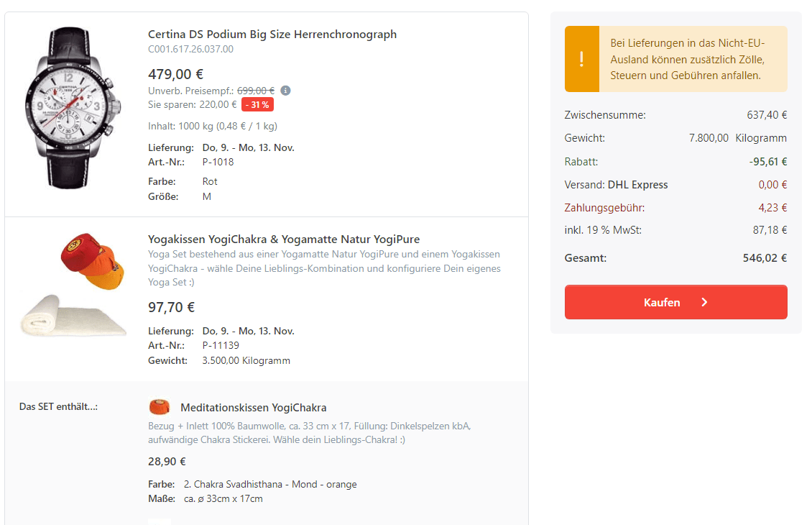
Task: Click the Gesamt total 546,02 € amount
Action: pyautogui.click(x=765, y=257)
